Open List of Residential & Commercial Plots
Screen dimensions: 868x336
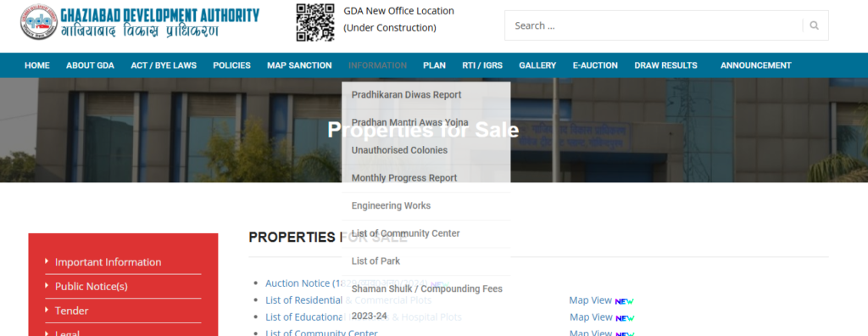pos(348,300)
